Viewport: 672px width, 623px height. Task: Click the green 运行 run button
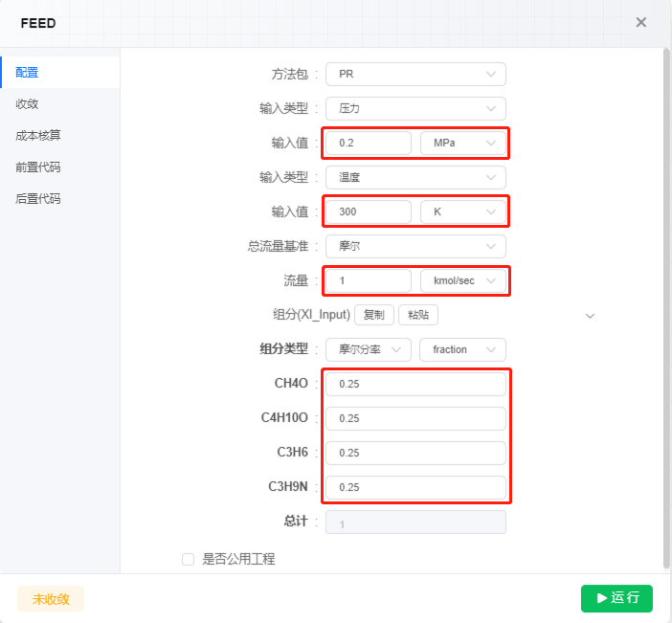click(616, 598)
